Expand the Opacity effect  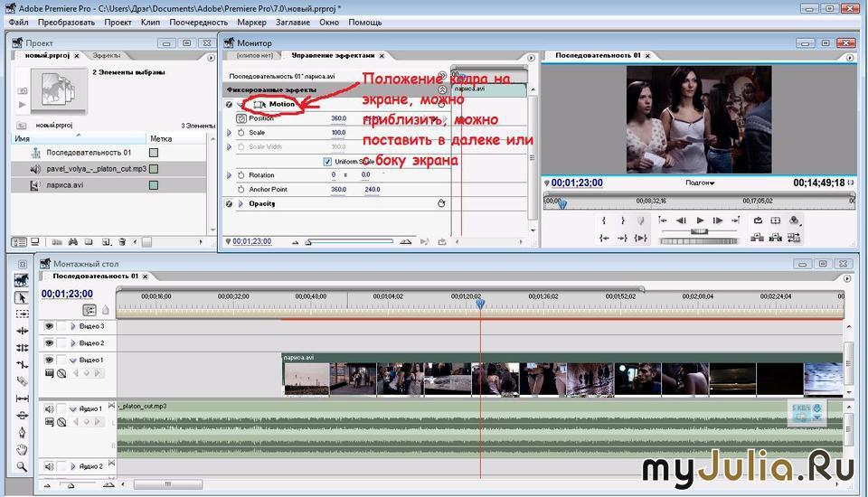coord(241,203)
